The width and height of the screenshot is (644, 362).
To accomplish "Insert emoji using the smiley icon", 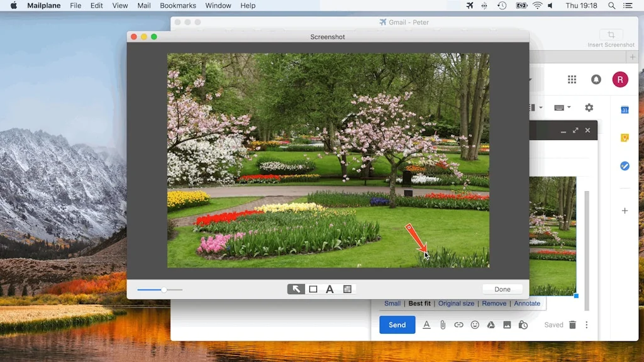I will coord(475,325).
